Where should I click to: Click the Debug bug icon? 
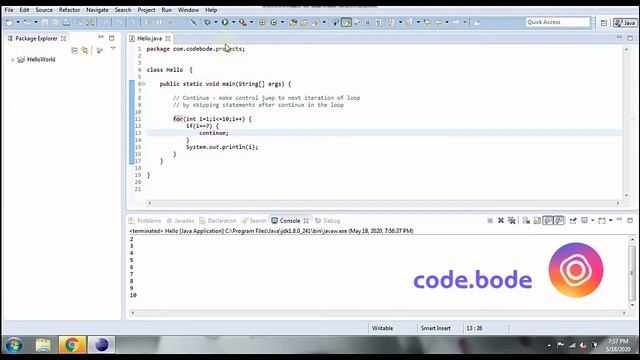click(x=207, y=22)
